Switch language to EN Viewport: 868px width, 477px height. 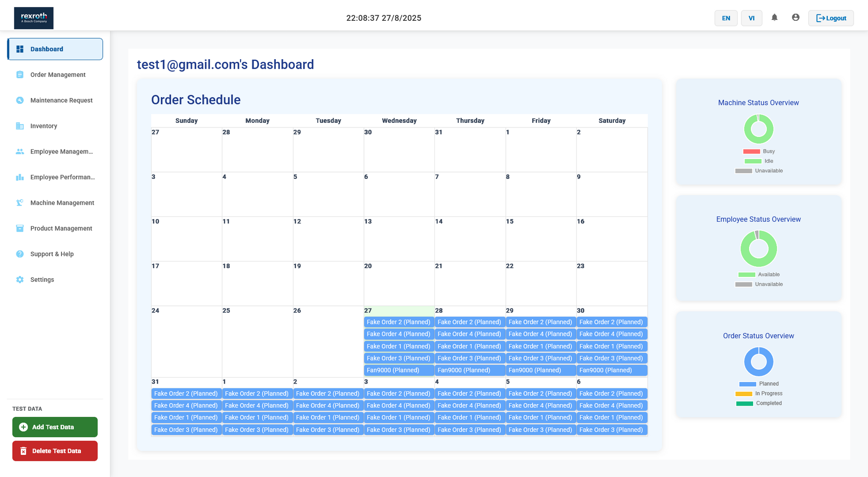click(x=726, y=18)
